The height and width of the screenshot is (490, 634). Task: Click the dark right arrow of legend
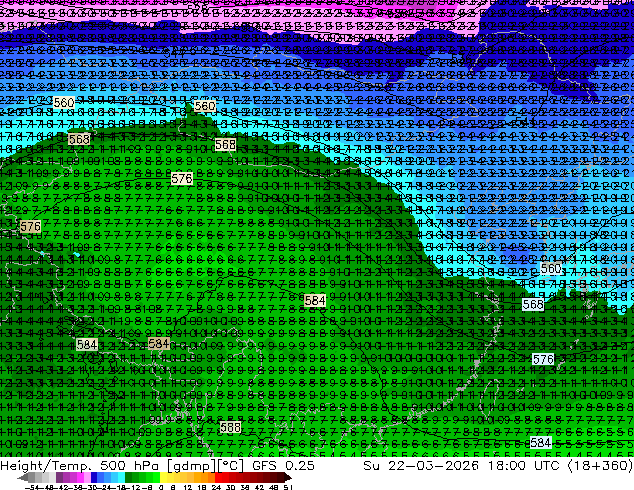coord(288,478)
